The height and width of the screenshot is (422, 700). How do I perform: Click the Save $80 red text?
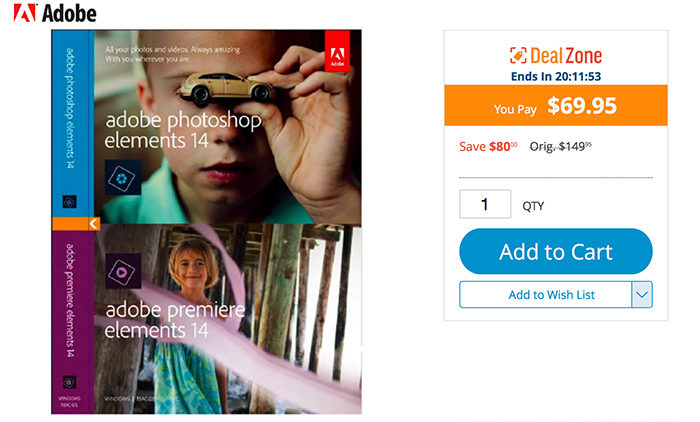tap(488, 146)
